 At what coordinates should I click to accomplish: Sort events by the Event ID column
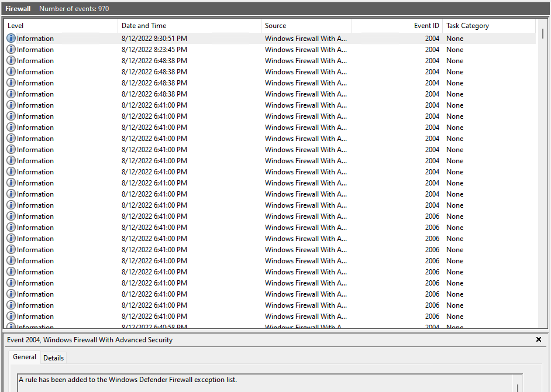coord(426,26)
